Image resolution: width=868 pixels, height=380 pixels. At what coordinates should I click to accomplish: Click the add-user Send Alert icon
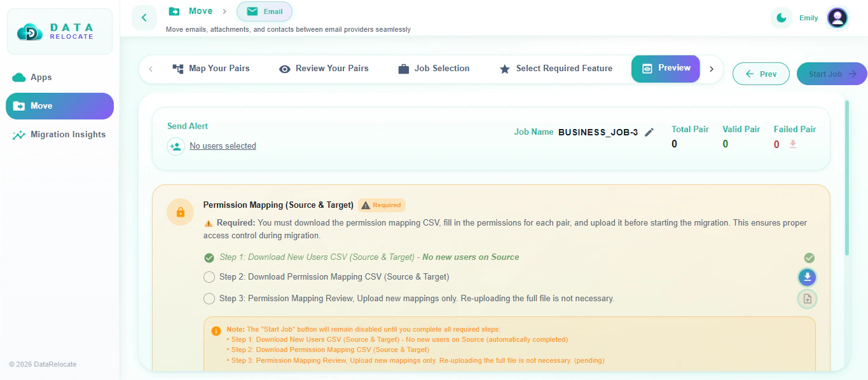176,146
